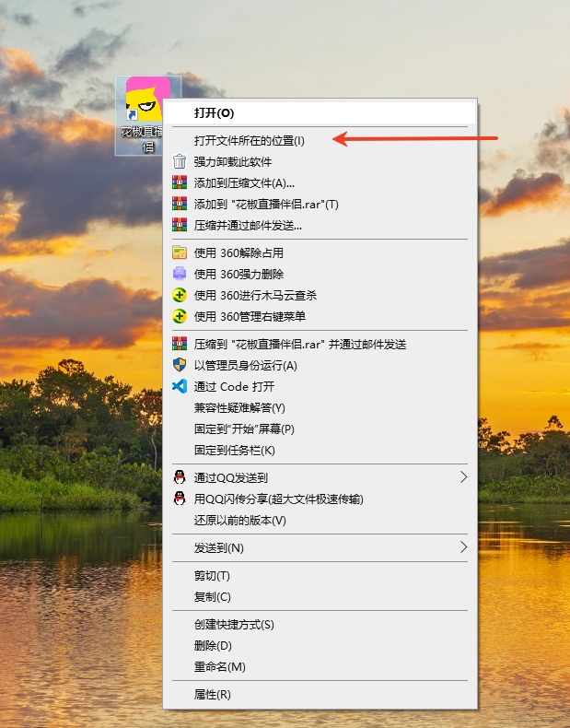Select 固定到"开始"屏幕(P)
This screenshot has width=570, height=728.
coord(320,429)
